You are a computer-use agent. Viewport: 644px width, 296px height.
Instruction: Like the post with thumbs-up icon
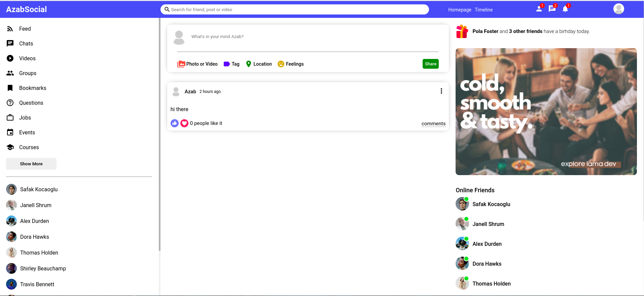175,123
